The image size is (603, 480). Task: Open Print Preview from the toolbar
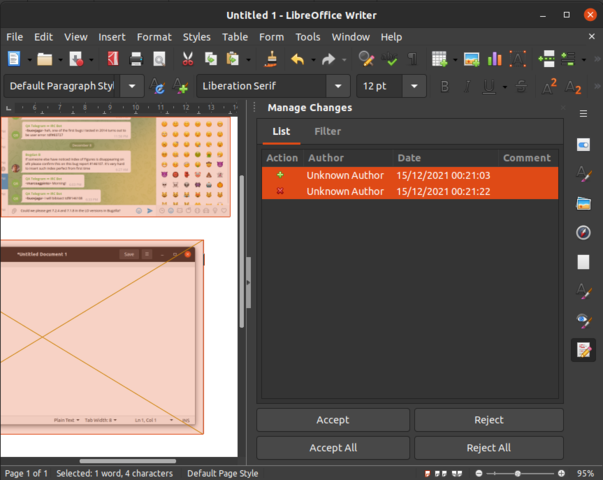click(x=159, y=59)
